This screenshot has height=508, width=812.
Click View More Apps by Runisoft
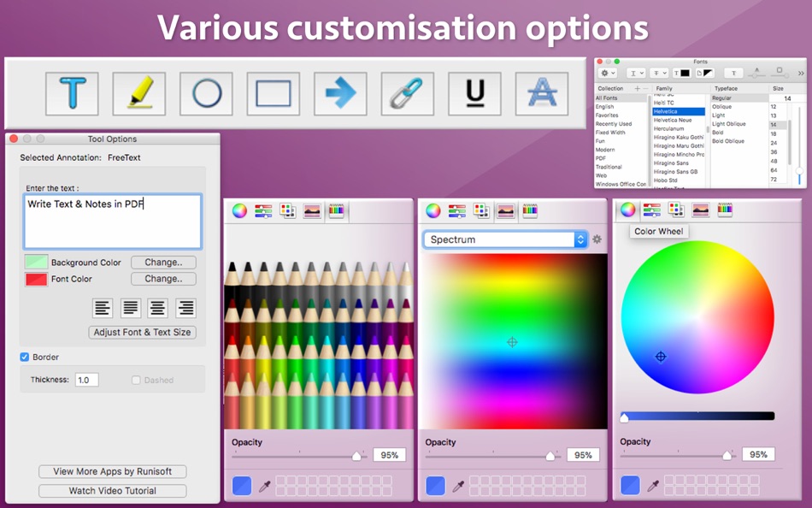pos(112,471)
